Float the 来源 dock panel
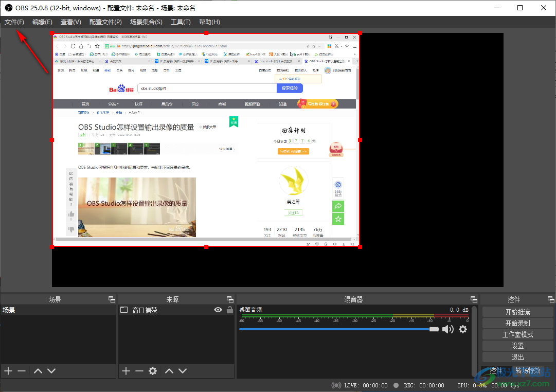The height and width of the screenshot is (392, 556). [230, 300]
